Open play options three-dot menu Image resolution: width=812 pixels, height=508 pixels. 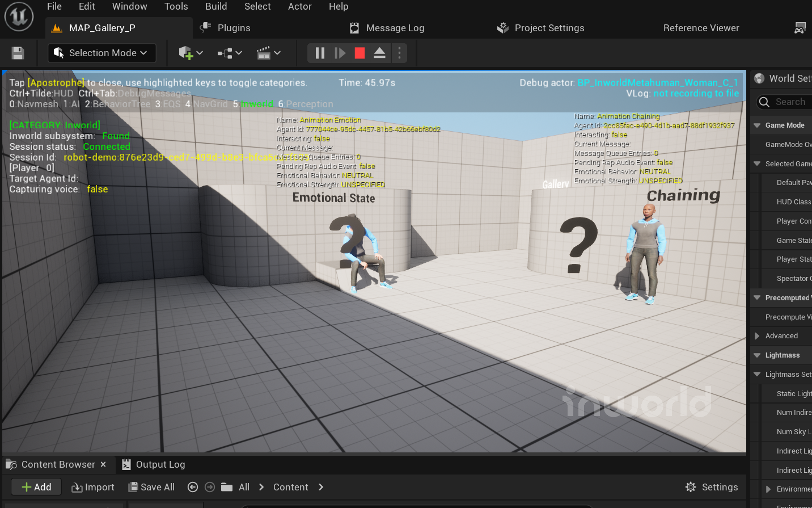399,53
